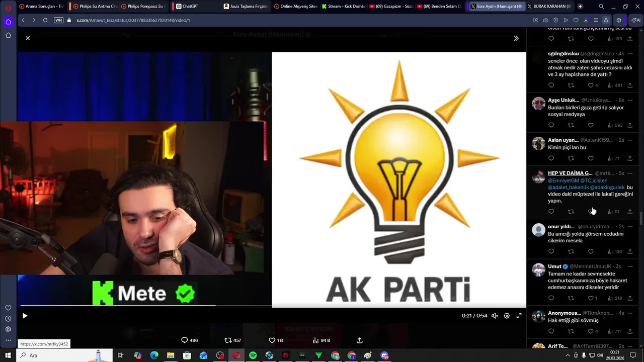644x362 pixels.
Task: Open Spotify from the taskbar
Action: pos(253,355)
